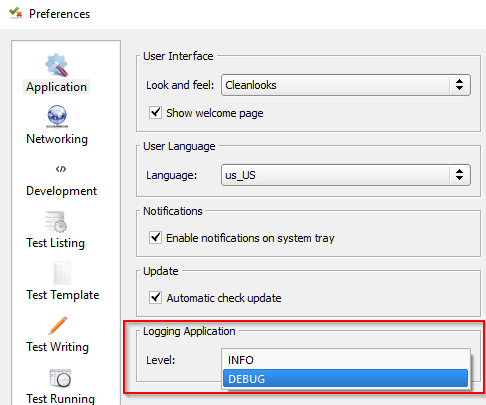The width and height of the screenshot is (486, 405).
Task: Select the Networking globe icon
Action: click(57, 116)
